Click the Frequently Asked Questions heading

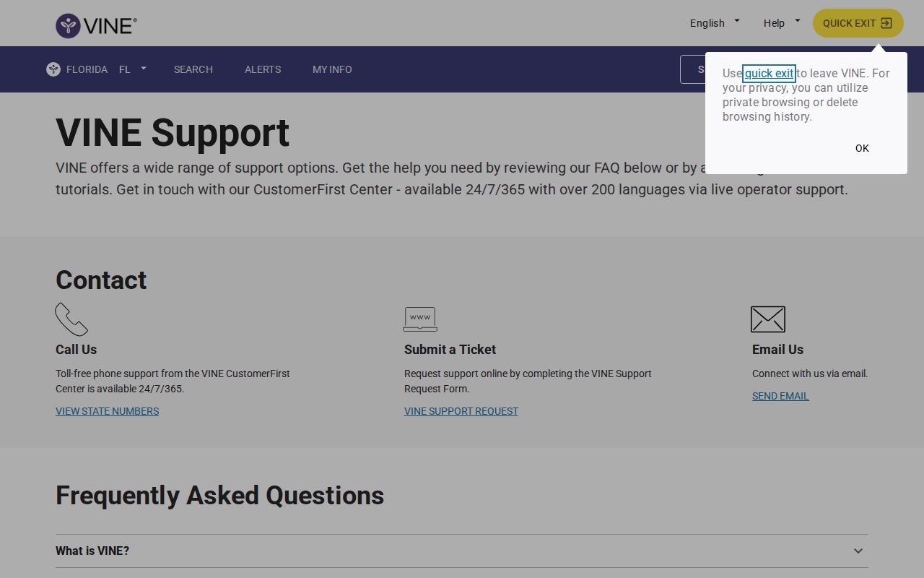pos(219,496)
